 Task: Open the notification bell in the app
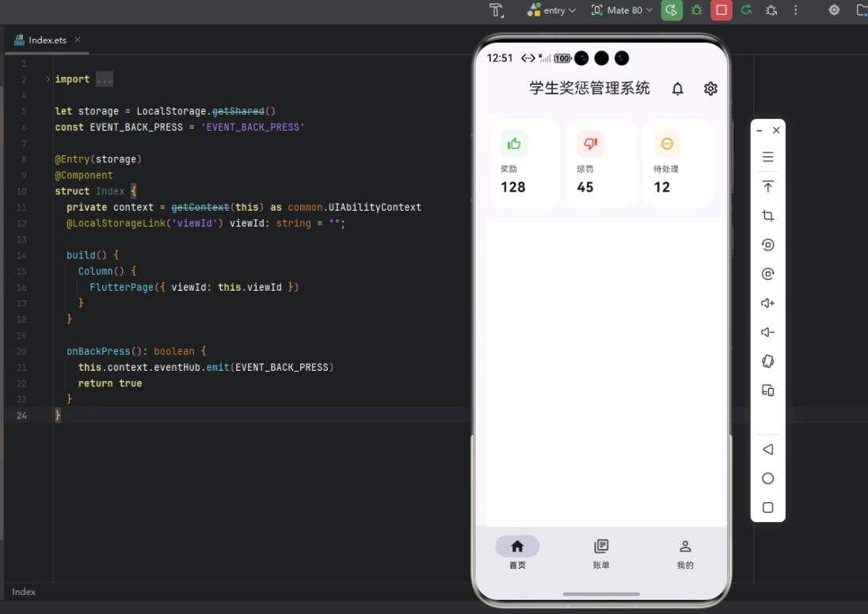point(678,89)
